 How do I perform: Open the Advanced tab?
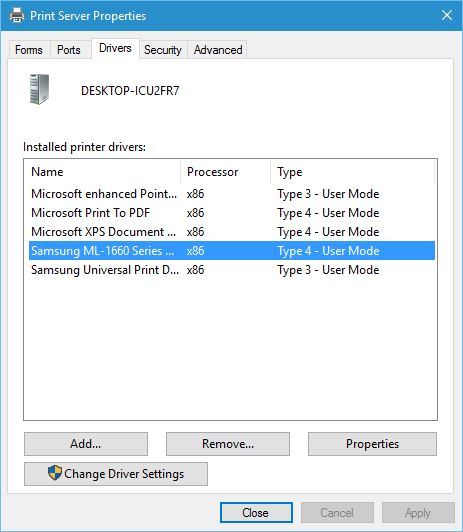pos(218,50)
